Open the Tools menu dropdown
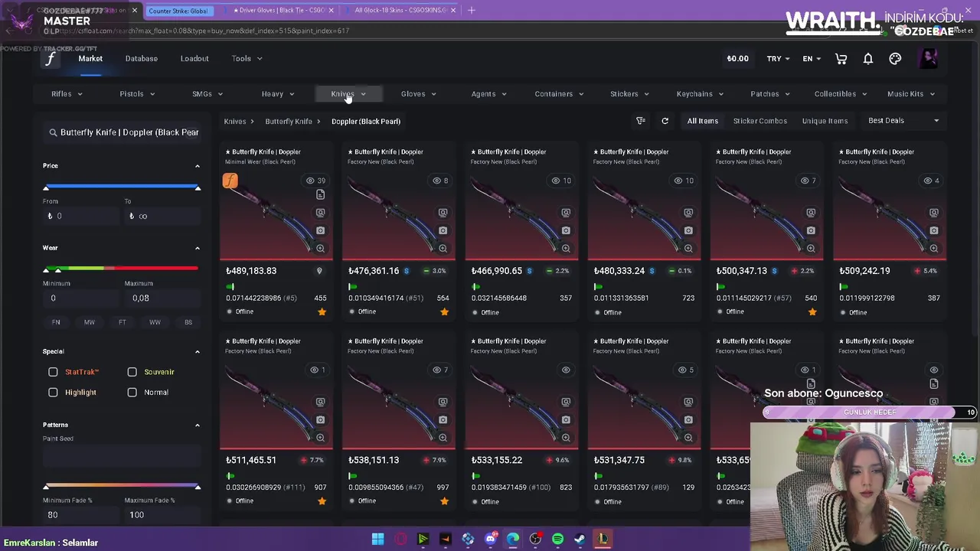 247,59
